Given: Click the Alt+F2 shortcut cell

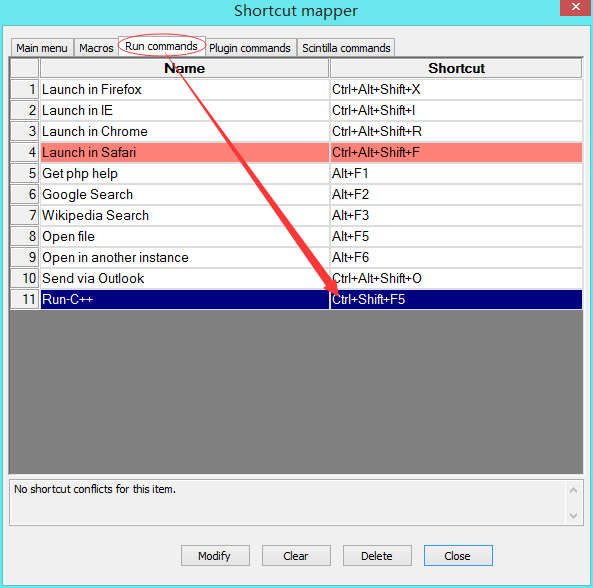Looking at the screenshot, I should tap(456, 194).
